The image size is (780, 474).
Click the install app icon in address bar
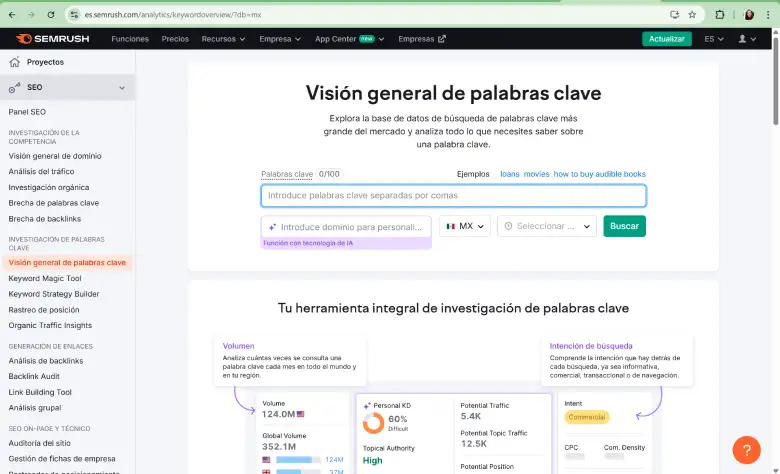point(675,15)
